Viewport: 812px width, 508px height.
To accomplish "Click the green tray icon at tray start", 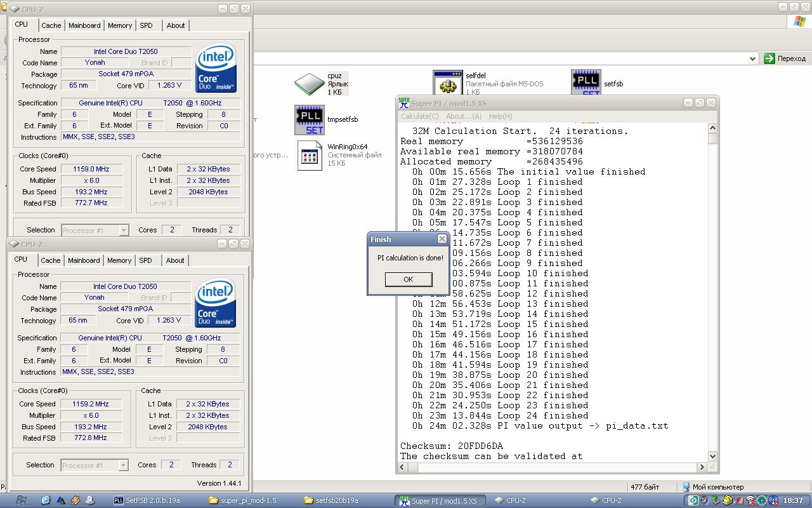I will point(694,500).
